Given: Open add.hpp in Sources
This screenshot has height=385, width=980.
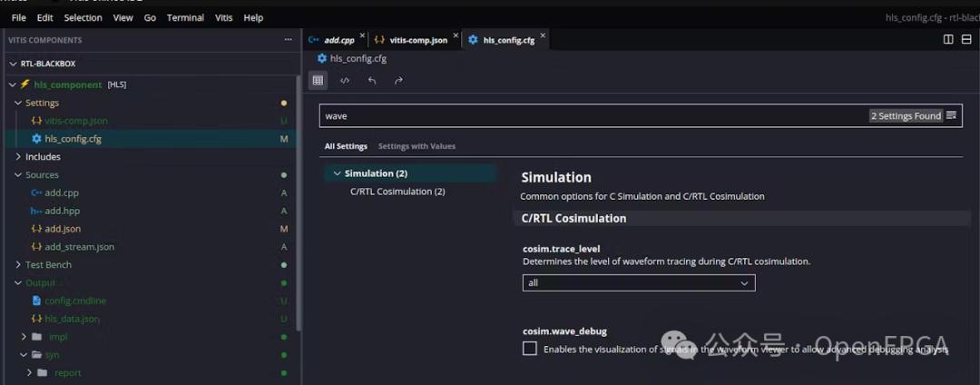Looking at the screenshot, I should [62, 211].
